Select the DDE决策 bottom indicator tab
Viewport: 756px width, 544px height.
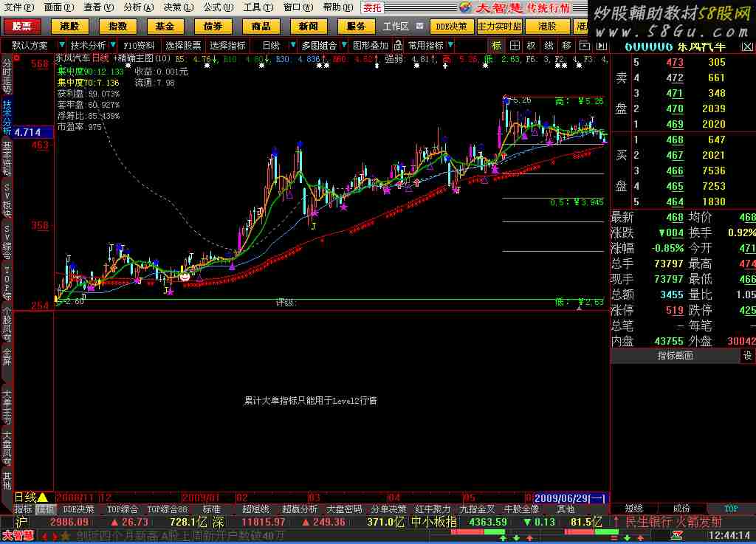78,509
